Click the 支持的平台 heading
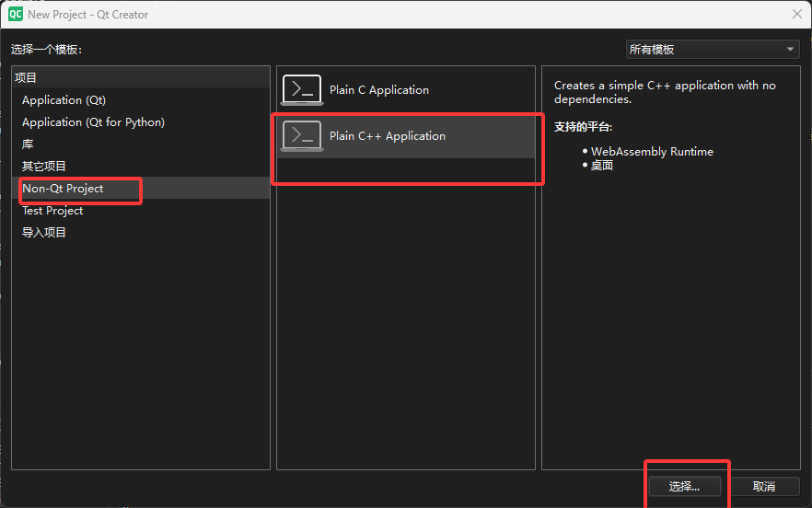This screenshot has height=508, width=812. pyautogui.click(x=583, y=127)
